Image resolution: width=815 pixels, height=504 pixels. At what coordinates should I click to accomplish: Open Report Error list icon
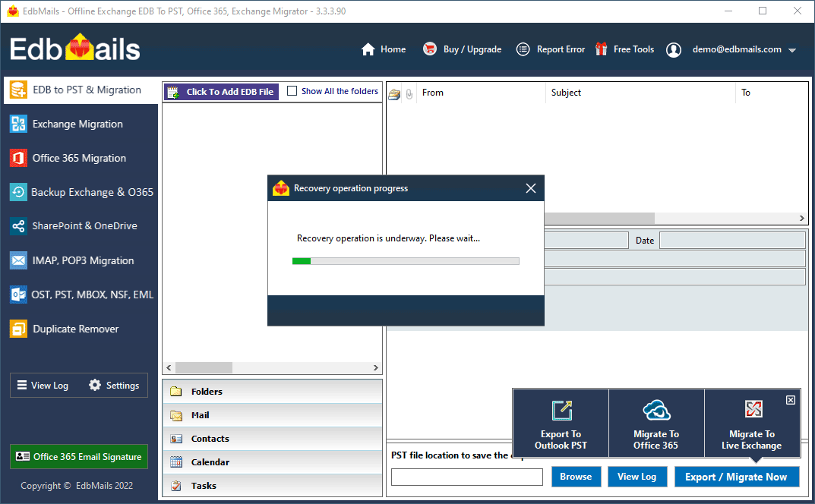pos(523,49)
